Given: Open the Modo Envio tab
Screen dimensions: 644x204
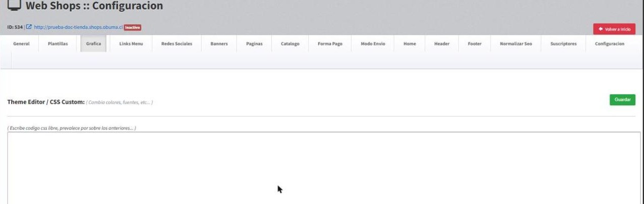Looking at the screenshot, I should point(373,44).
